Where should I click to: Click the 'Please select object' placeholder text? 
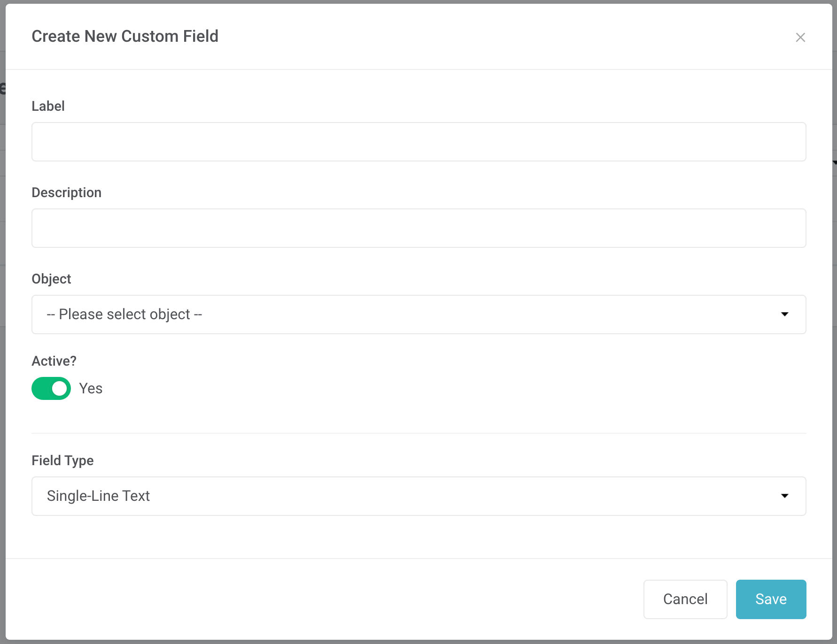click(x=124, y=314)
